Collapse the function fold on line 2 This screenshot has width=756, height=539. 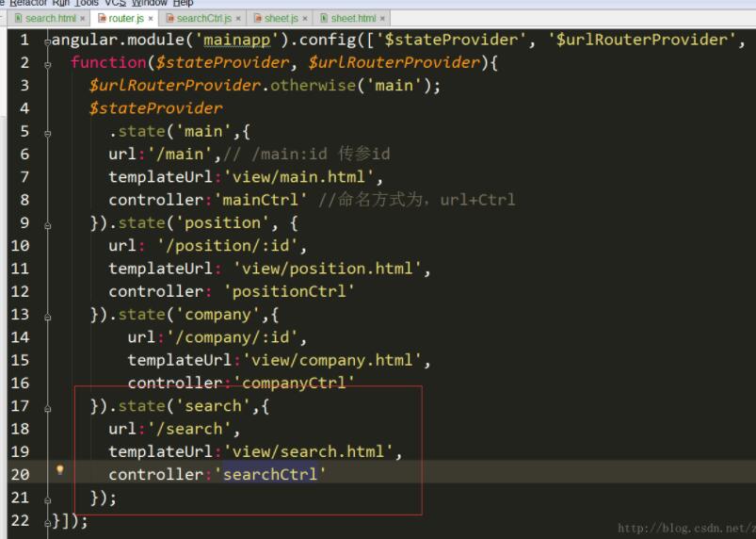pos(47,65)
